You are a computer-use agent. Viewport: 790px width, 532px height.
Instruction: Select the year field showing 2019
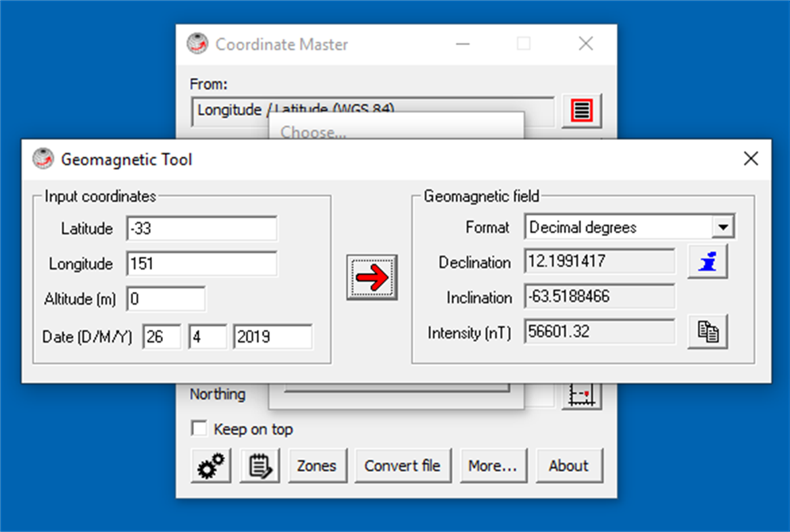coord(272,336)
